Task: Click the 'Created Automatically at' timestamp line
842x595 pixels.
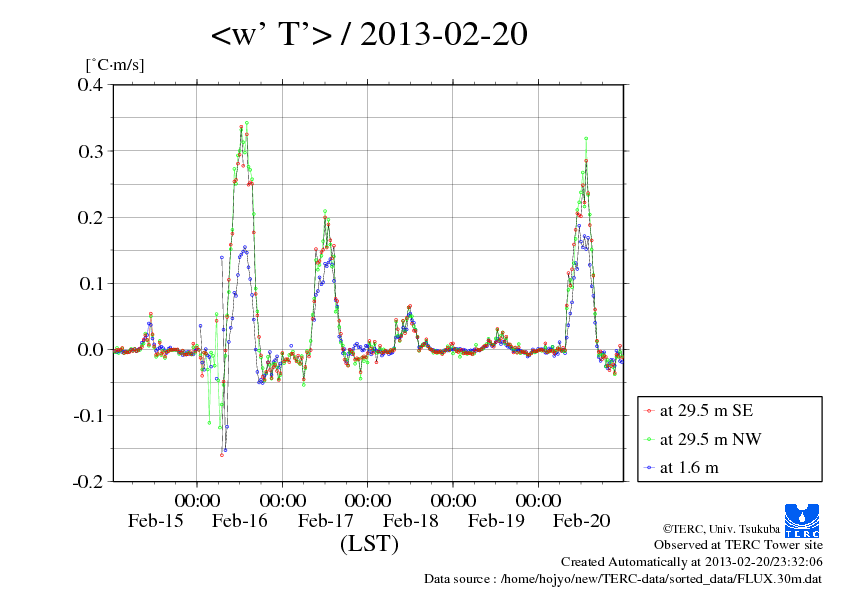Action: pos(692,562)
